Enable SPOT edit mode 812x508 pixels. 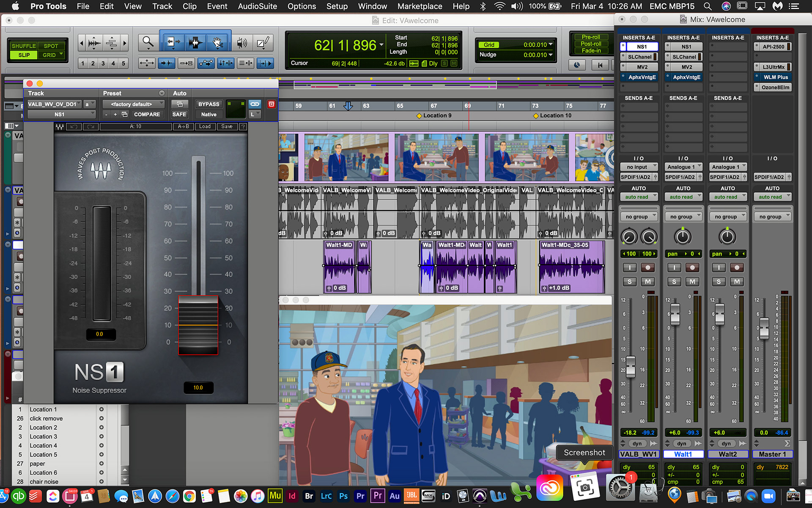(x=51, y=46)
